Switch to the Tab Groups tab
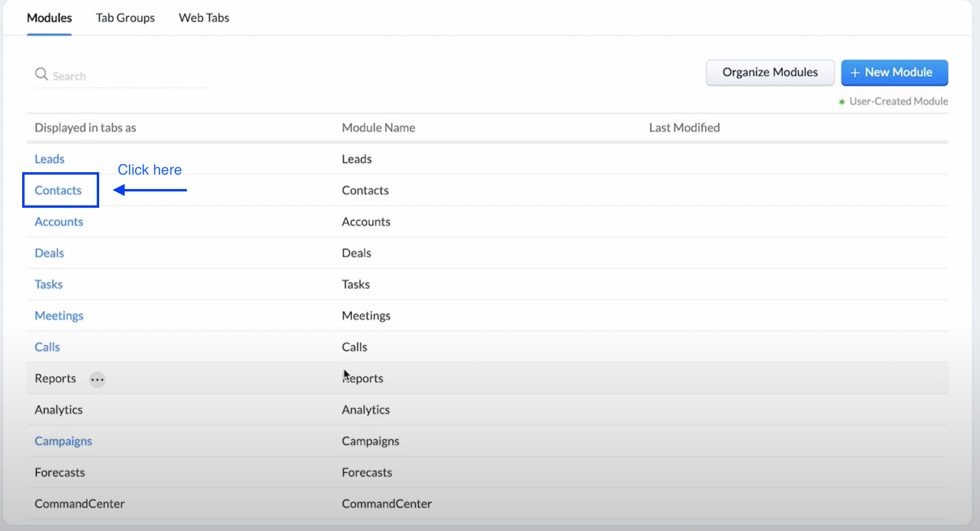 coord(125,18)
